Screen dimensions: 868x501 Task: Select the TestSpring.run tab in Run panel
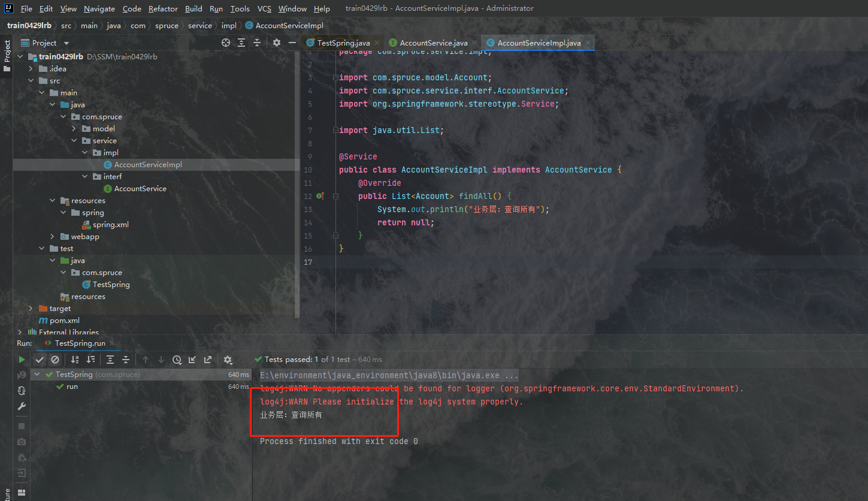pos(80,343)
